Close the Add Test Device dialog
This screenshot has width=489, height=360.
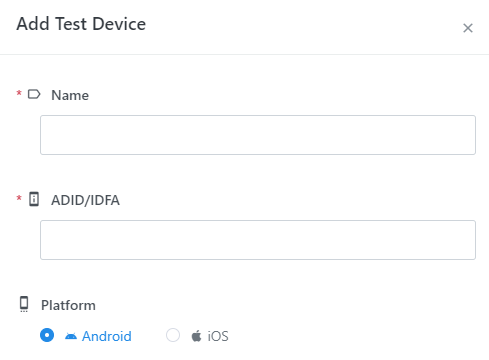click(x=468, y=28)
